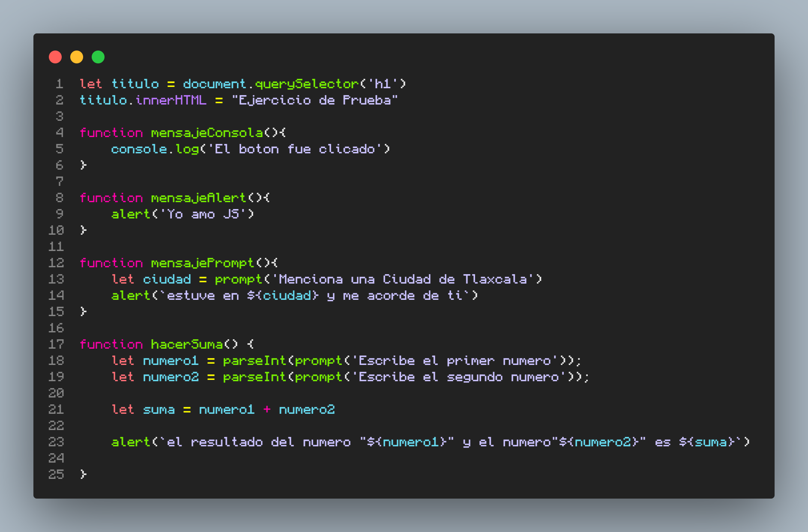The width and height of the screenshot is (808, 532).
Task: Click function name 'mensajeAlert'
Action: (199, 198)
